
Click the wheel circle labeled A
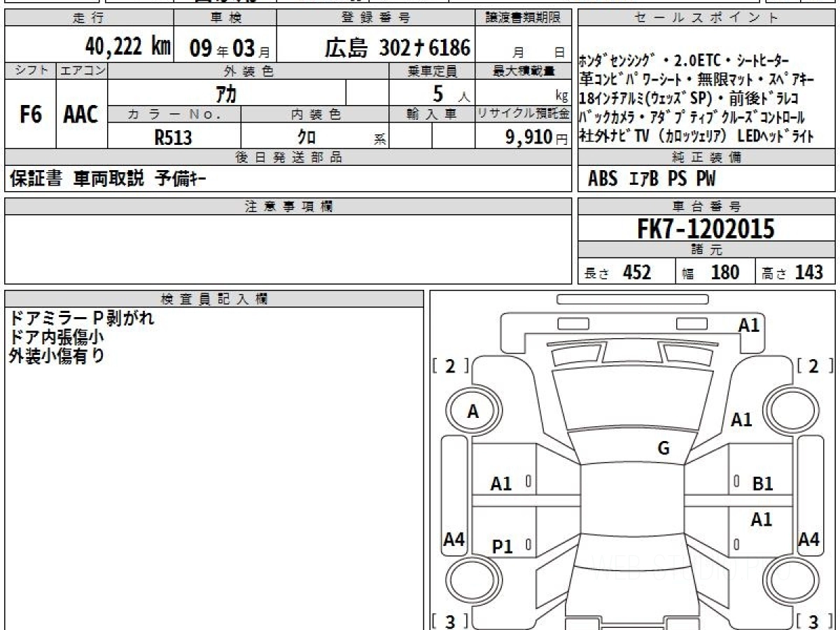coord(473,412)
